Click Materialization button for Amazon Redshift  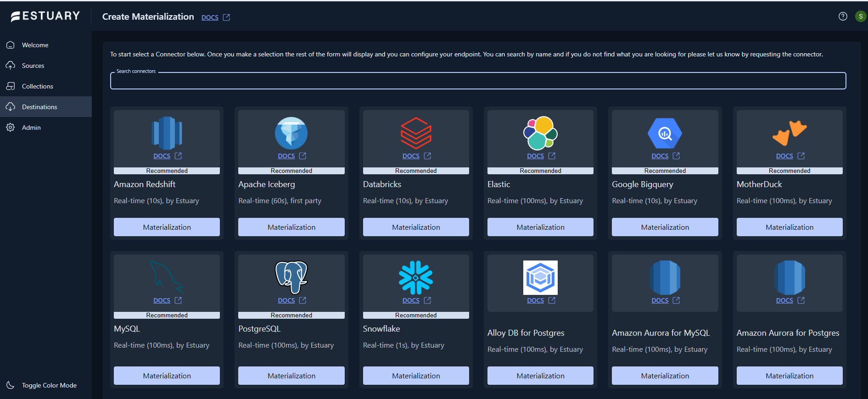click(167, 227)
